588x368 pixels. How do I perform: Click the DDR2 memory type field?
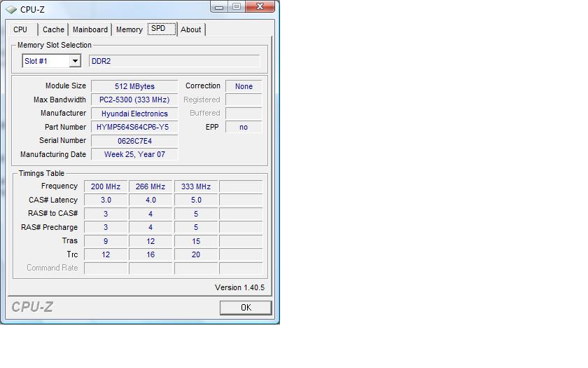click(174, 61)
